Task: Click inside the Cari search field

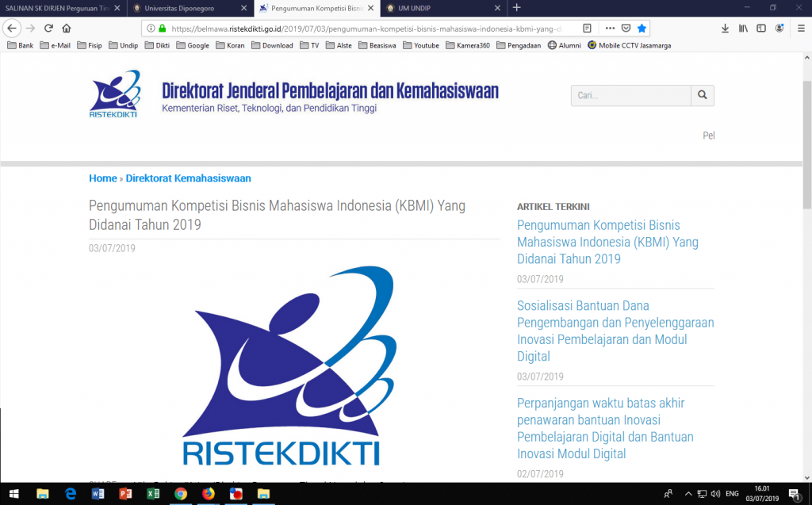Action: click(x=630, y=95)
